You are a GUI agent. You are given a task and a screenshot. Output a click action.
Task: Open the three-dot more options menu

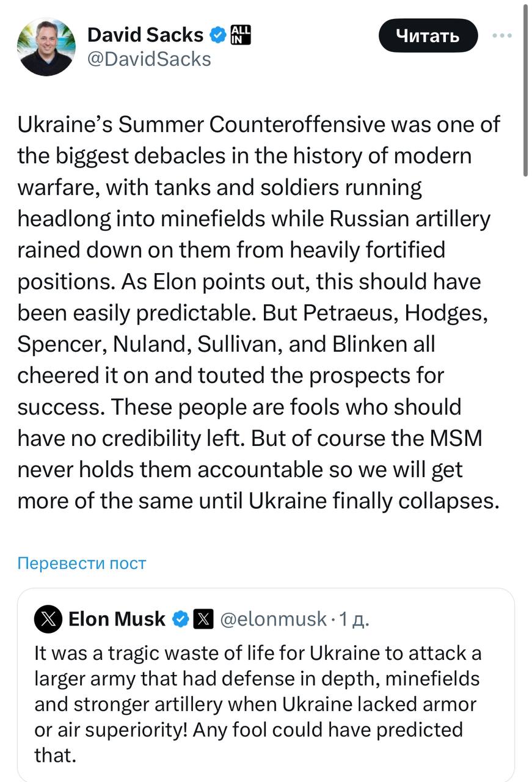tap(502, 35)
